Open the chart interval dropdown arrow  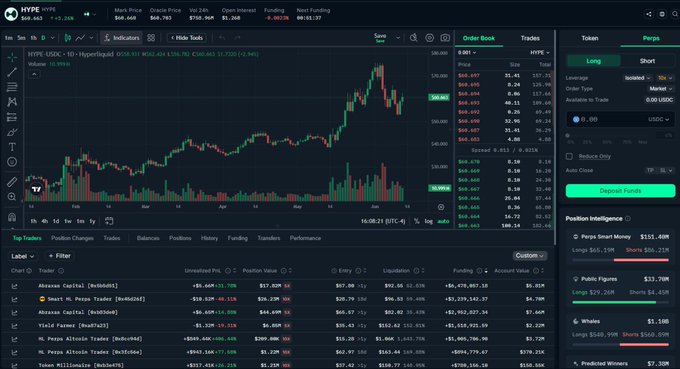(x=53, y=38)
